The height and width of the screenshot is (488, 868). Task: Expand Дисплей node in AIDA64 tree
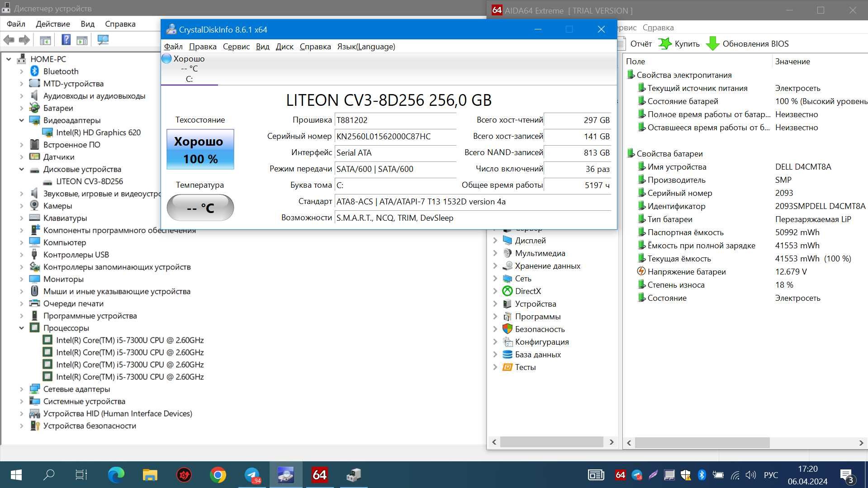(x=495, y=241)
